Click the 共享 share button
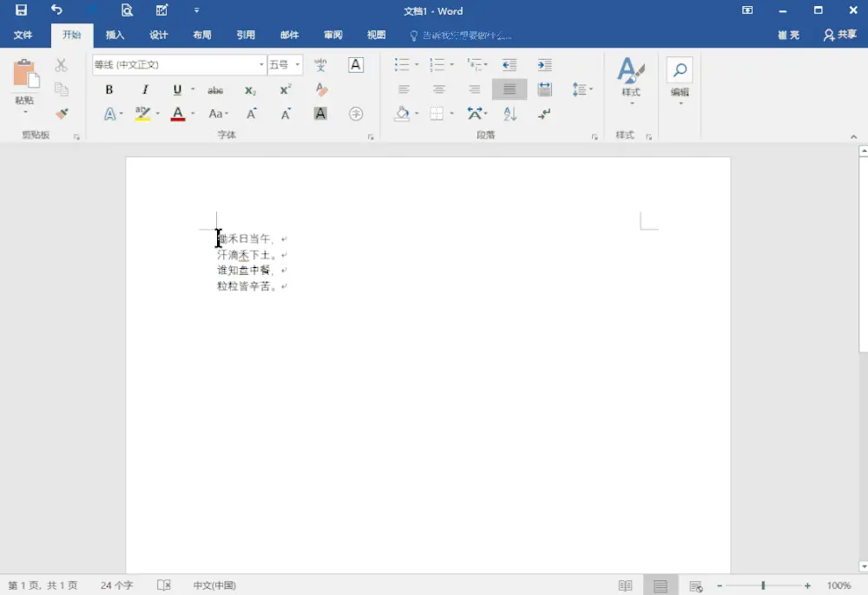 tap(839, 36)
